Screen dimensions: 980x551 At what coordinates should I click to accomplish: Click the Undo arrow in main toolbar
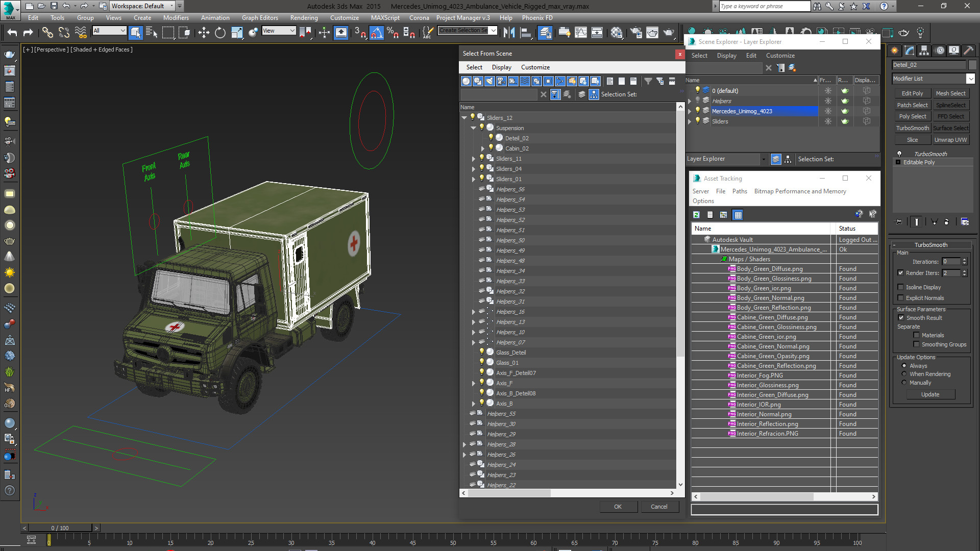click(12, 33)
